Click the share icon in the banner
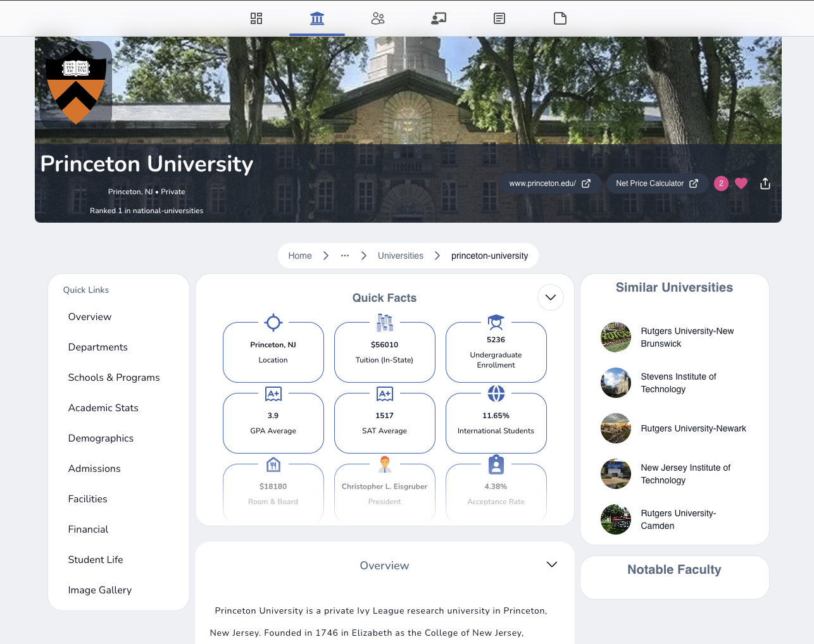The width and height of the screenshot is (814, 644). [765, 183]
